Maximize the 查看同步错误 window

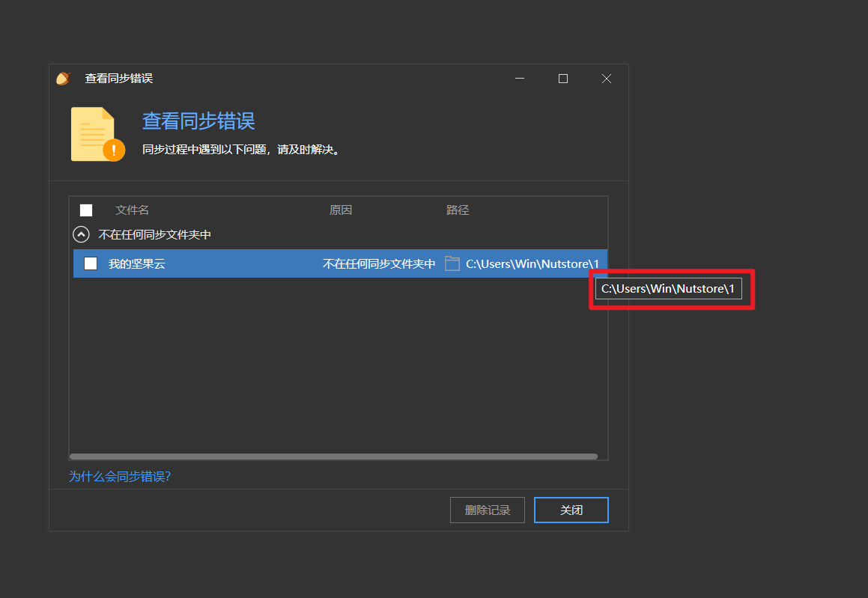point(563,79)
